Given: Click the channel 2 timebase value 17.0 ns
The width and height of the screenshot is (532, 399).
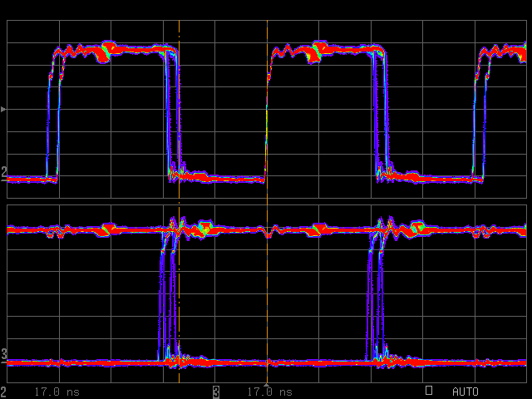Looking at the screenshot, I should coord(57,392).
